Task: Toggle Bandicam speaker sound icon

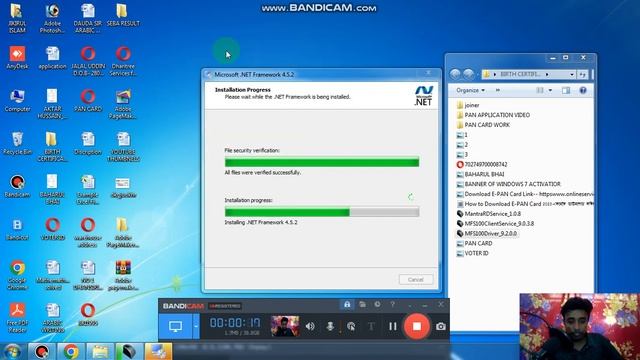Action: click(x=310, y=326)
